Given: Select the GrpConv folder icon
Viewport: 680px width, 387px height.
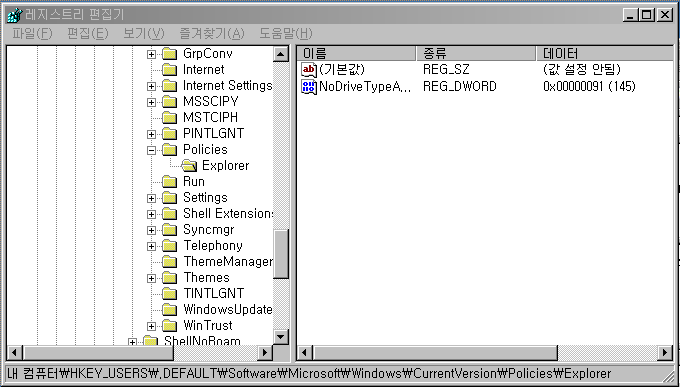Looking at the screenshot, I should point(170,54).
